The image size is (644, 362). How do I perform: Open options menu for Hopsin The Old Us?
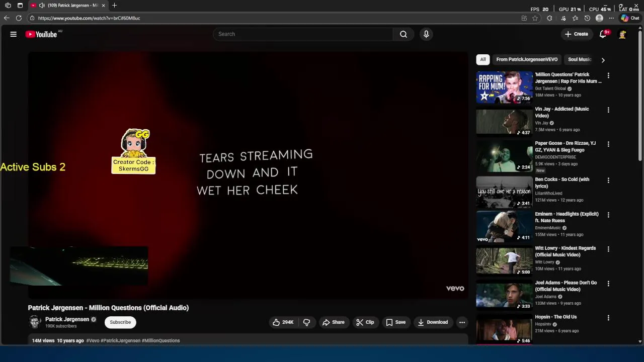(x=608, y=318)
